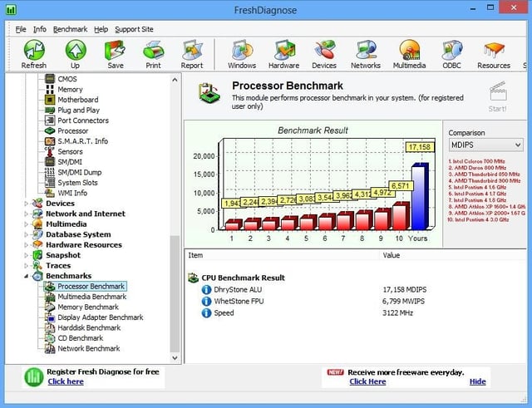
Task: Click the info icon beside WhetStone FPU
Action: click(x=206, y=301)
